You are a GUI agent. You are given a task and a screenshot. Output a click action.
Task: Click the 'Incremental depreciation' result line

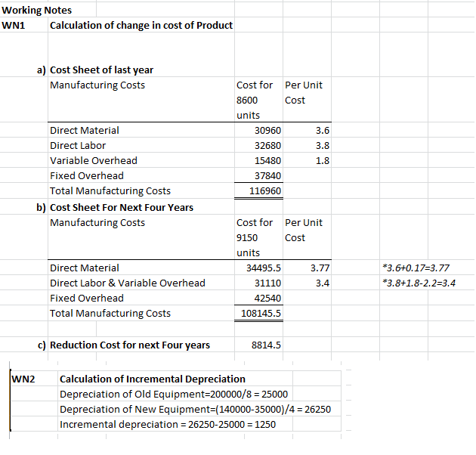tap(168, 424)
